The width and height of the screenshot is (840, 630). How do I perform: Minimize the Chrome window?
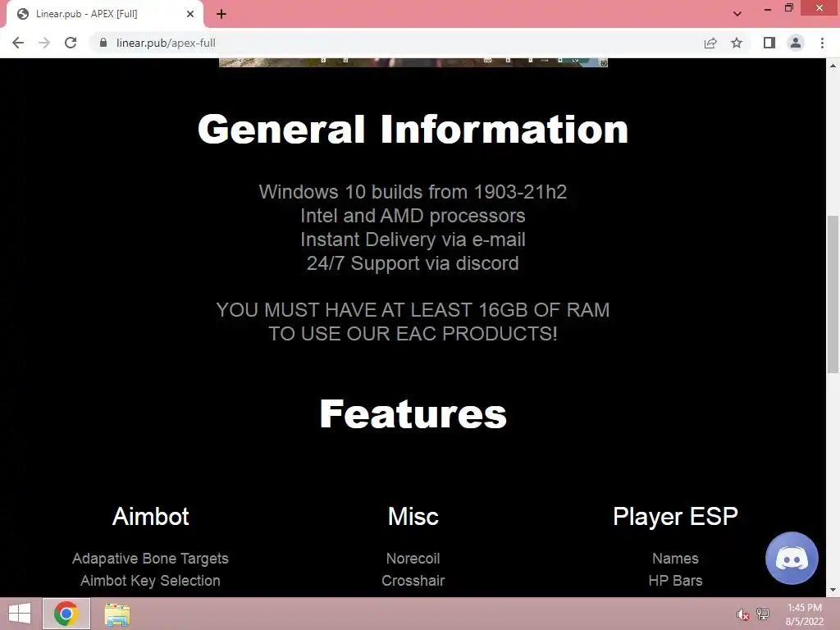(x=768, y=8)
